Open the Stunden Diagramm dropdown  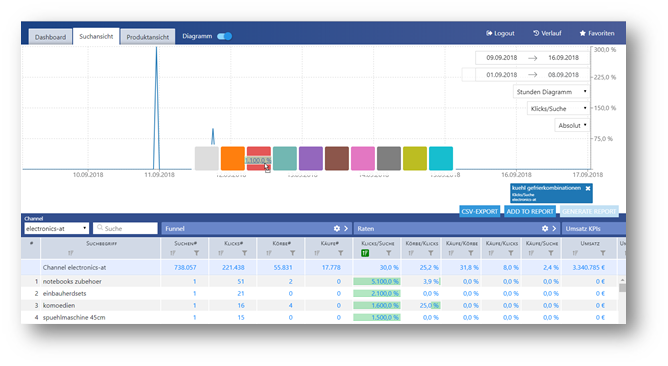coord(551,92)
